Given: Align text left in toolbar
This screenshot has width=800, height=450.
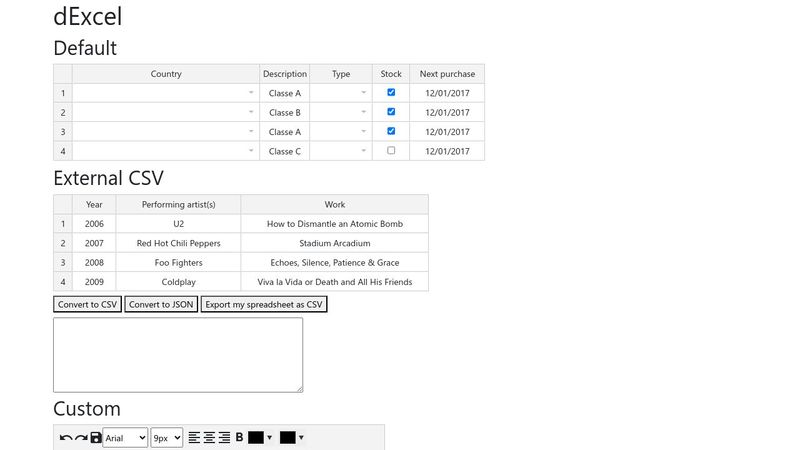Looking at the screenshot, I should (x=194, y=438).
